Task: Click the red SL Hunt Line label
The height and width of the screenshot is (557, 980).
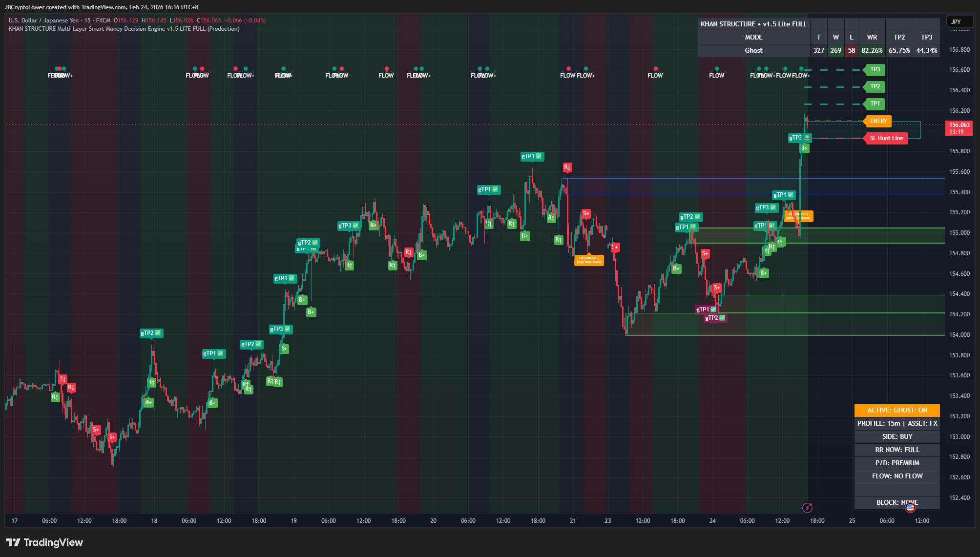Action: tap(886, 138)
